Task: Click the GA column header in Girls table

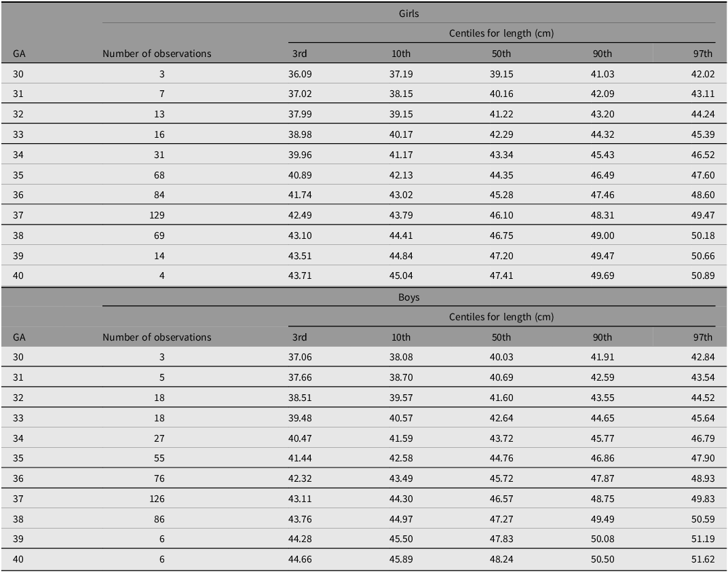Action: click(x=20, y=54)
